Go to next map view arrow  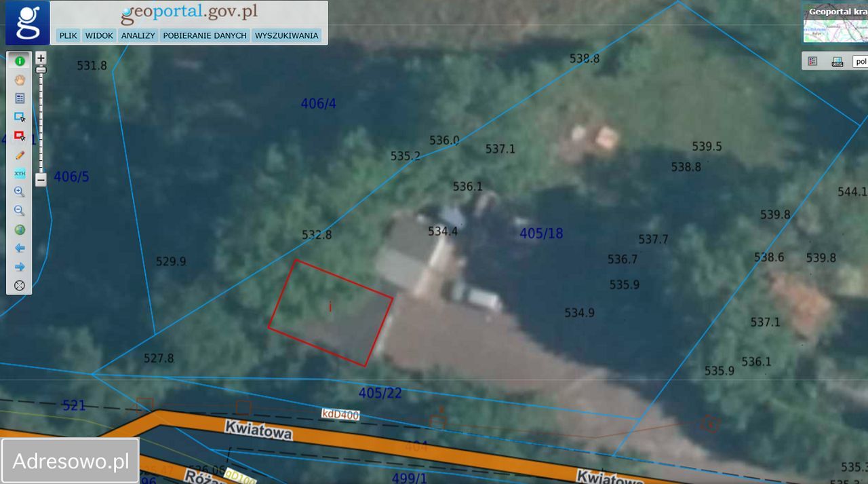tap(20, 267)
